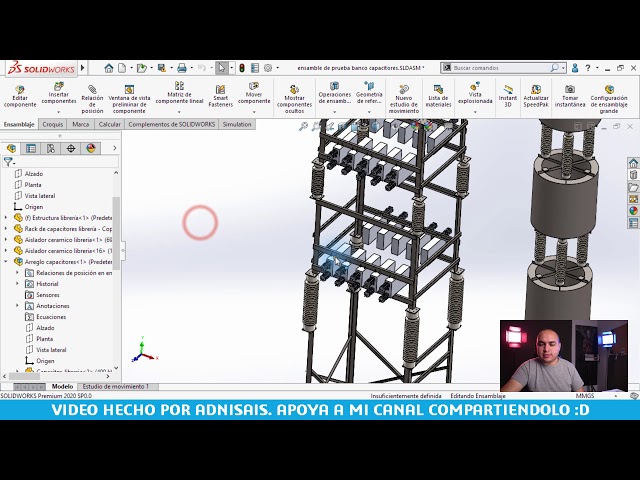
Task: Expand Aislador ceramico librería<16> node
Action: tap(6, 251)
